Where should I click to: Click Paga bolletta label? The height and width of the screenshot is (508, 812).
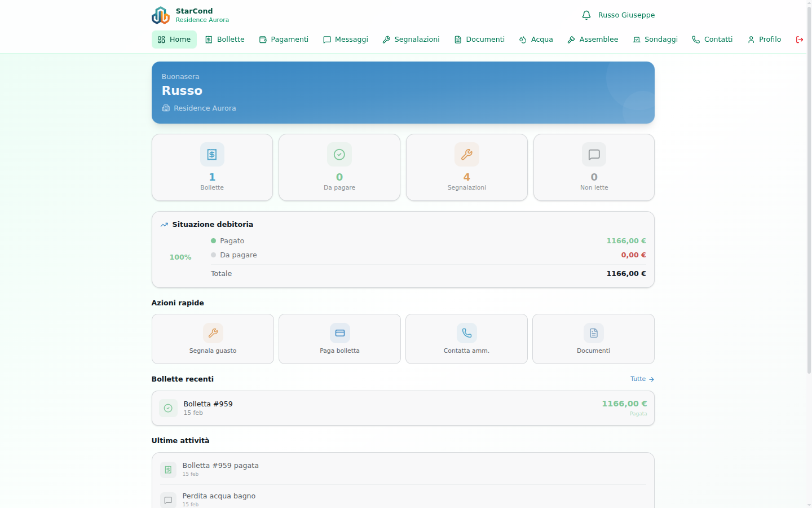point(339,351)
